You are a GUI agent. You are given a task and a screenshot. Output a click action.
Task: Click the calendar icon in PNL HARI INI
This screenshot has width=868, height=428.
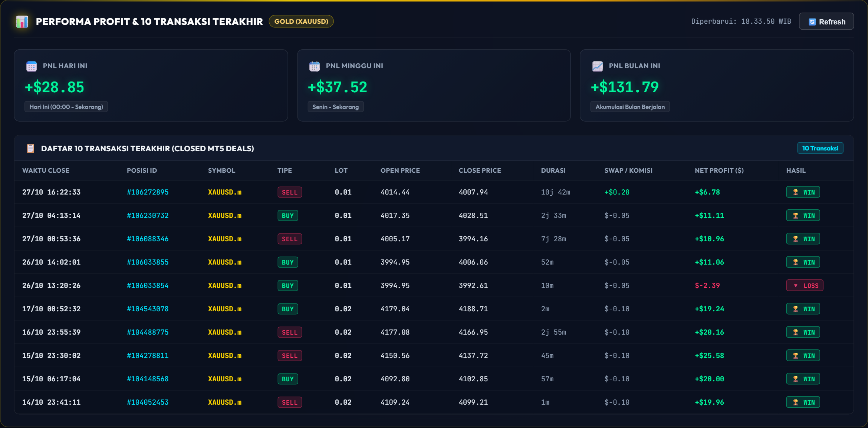pos(32,66)
